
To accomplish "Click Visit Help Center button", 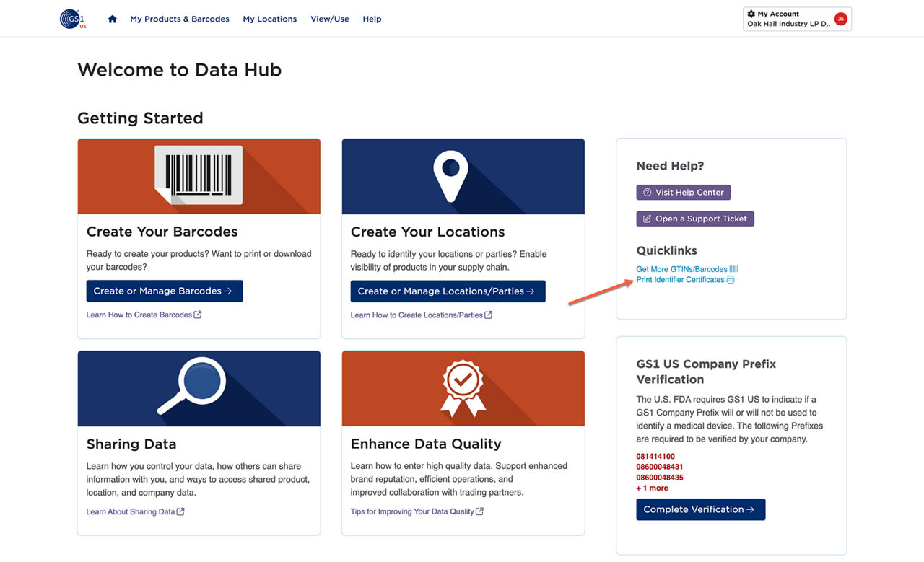I will 683,193.
